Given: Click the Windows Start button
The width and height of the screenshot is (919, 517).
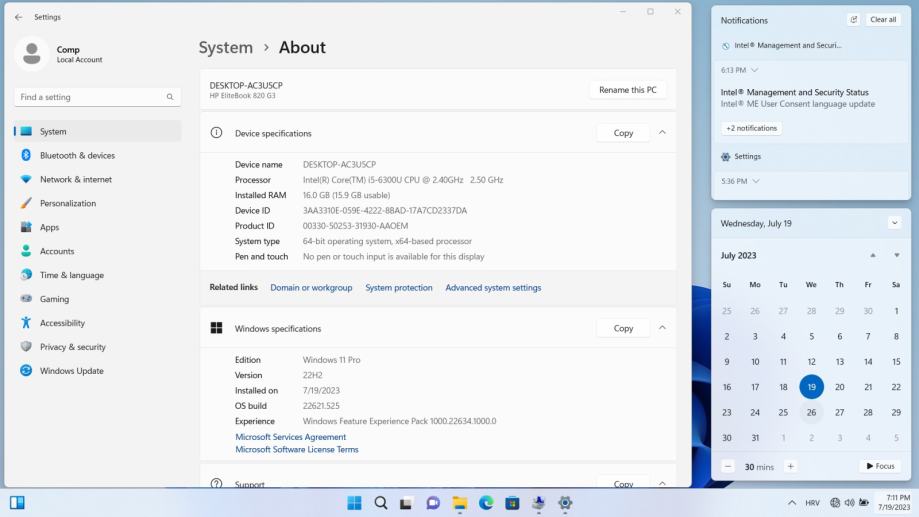Looking at the screenshot, I should pyautogui.click(x=354, y=503).
